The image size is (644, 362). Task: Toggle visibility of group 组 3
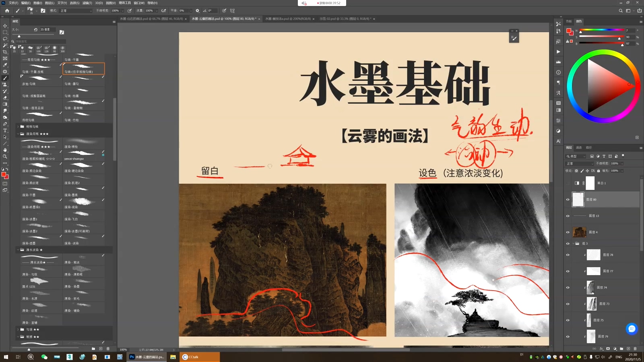[x=568, y=243]
